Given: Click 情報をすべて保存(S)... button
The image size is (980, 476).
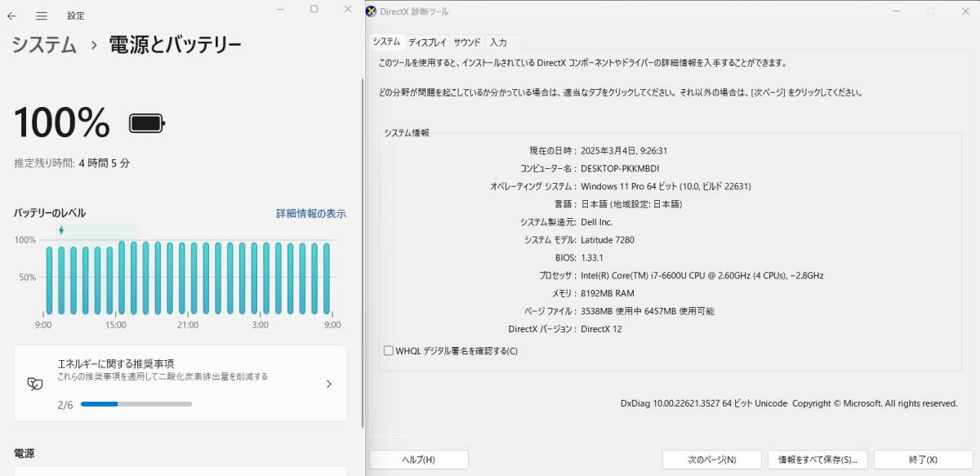Looking at the screenshot, I should click(817, 460).
